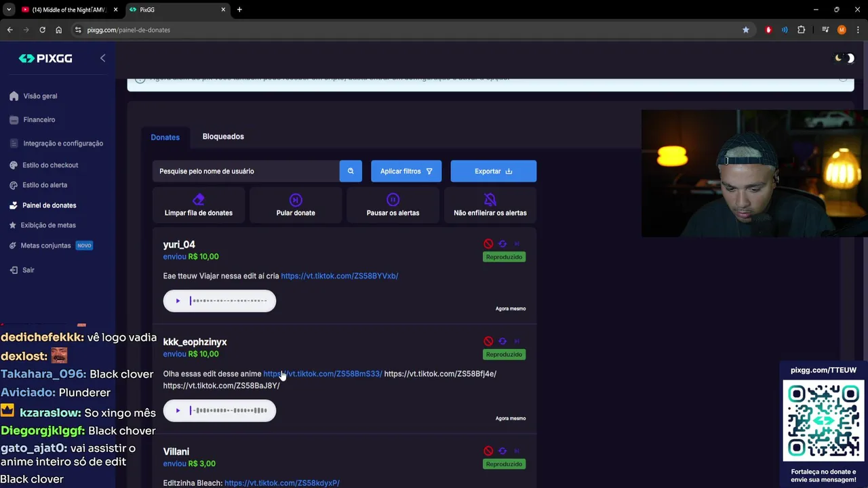Click the magnifier search button
This screenshot has width=868, height=488.
pos(351,171)
